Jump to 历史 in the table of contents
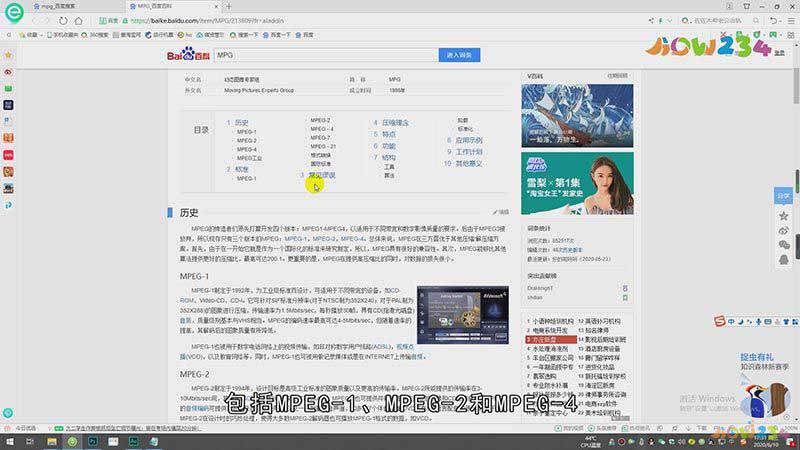Image resolution: width=800 pixels, height=450 pixels. 241,123
